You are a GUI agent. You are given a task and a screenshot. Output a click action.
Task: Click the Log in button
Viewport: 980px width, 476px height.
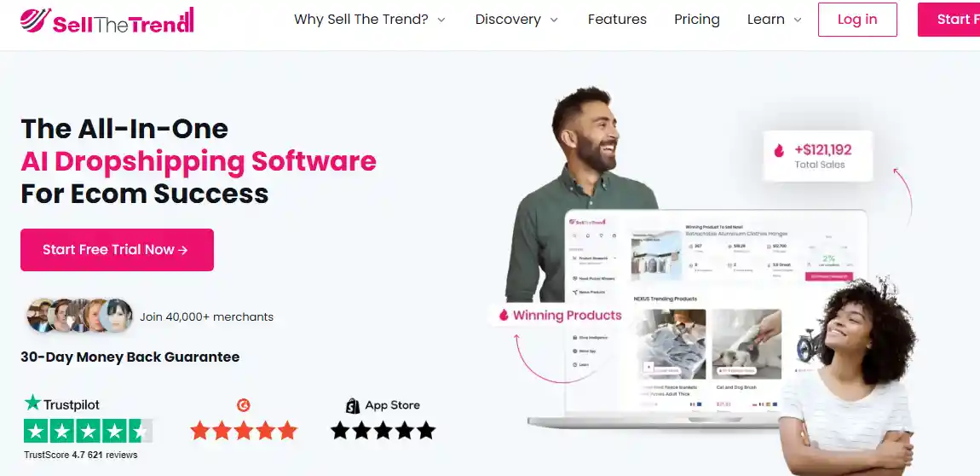pyautogui.click(x=857, y=20)
